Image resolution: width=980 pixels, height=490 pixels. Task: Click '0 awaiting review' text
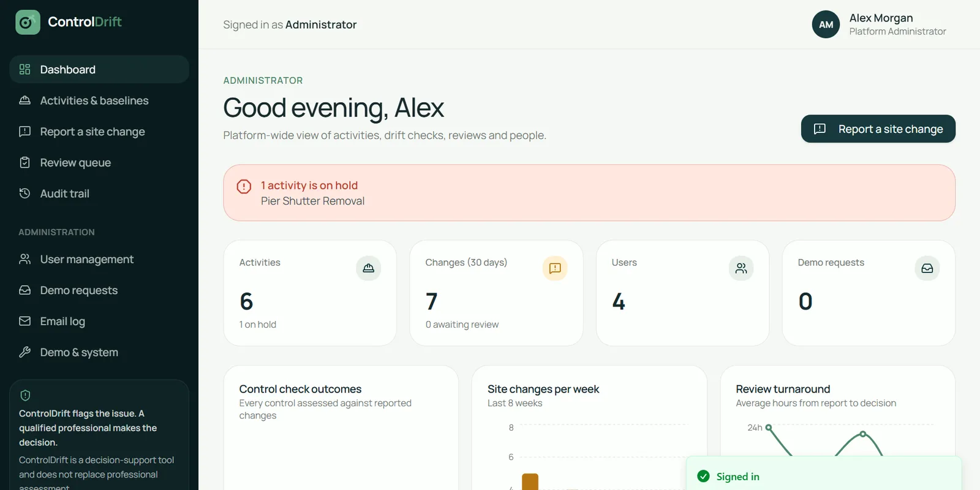[x=462, y=325]
